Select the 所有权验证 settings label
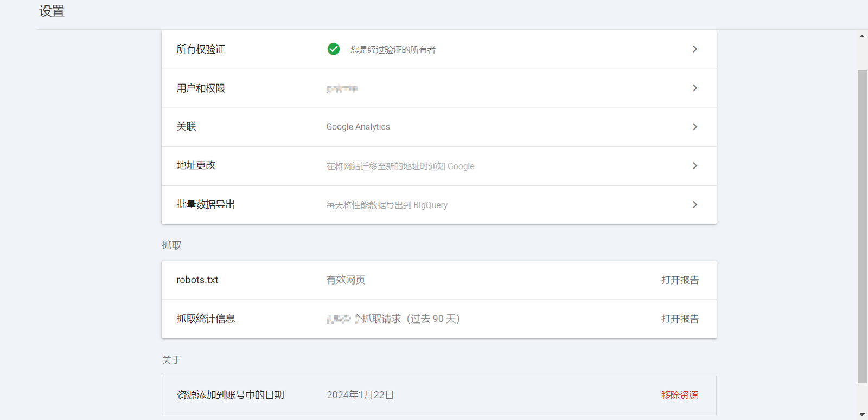 click(201, 49)
